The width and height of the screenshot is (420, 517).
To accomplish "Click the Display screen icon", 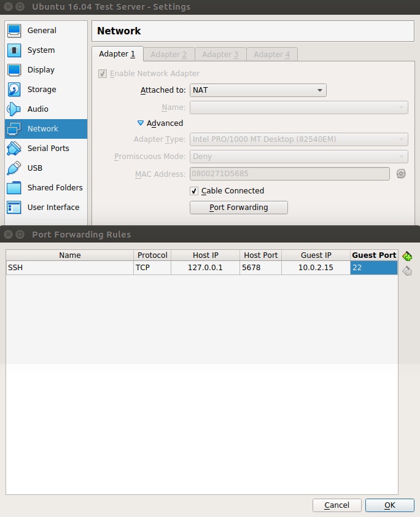I will (x=14, y=69).
